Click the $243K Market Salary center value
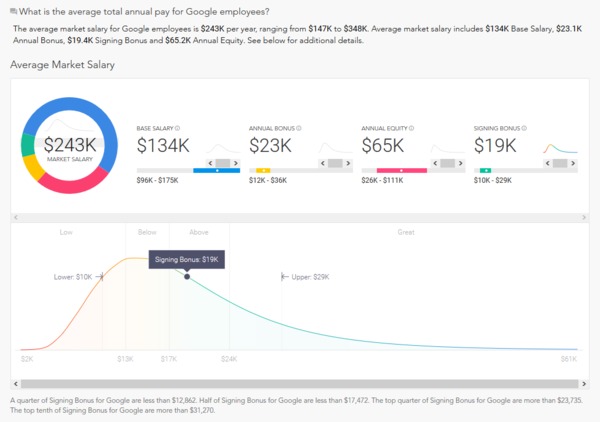This screenshot has width=600, height=422. [70, 145]
